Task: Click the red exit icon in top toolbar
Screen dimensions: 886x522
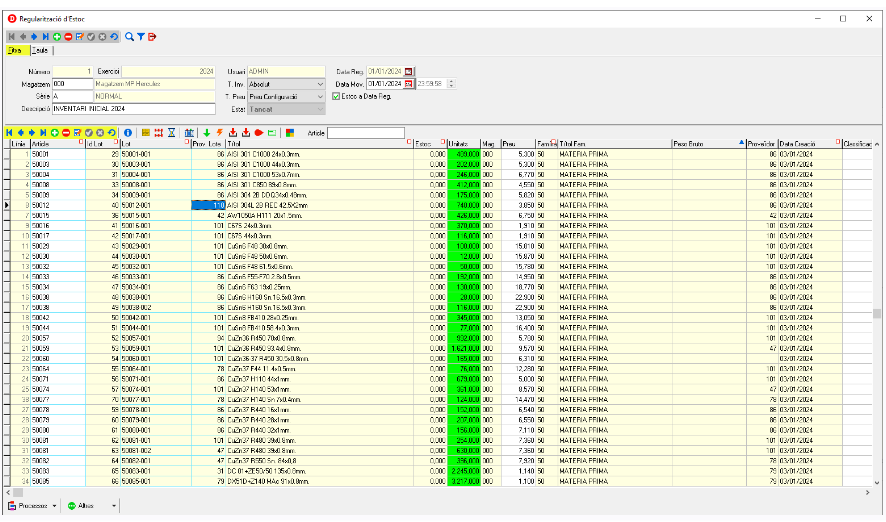Action: [x=151, y=37]
